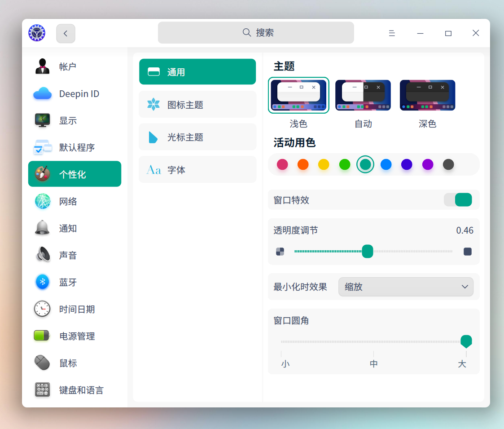Click the low transparency checker icon

coord(280,252)
